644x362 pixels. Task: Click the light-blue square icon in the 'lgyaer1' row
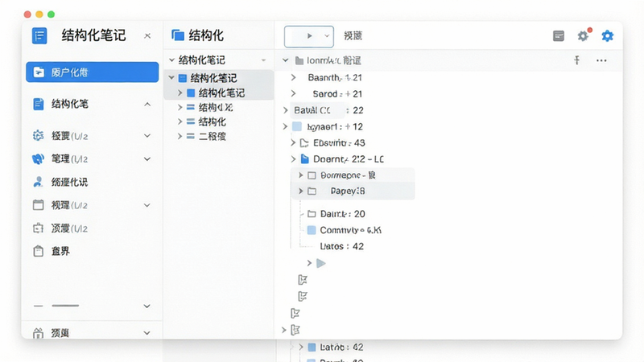coord(297,126)
